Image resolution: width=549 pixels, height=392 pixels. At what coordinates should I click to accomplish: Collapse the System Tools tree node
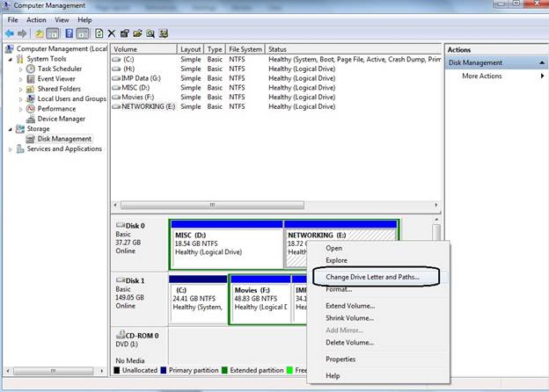[x=10, y=60]
